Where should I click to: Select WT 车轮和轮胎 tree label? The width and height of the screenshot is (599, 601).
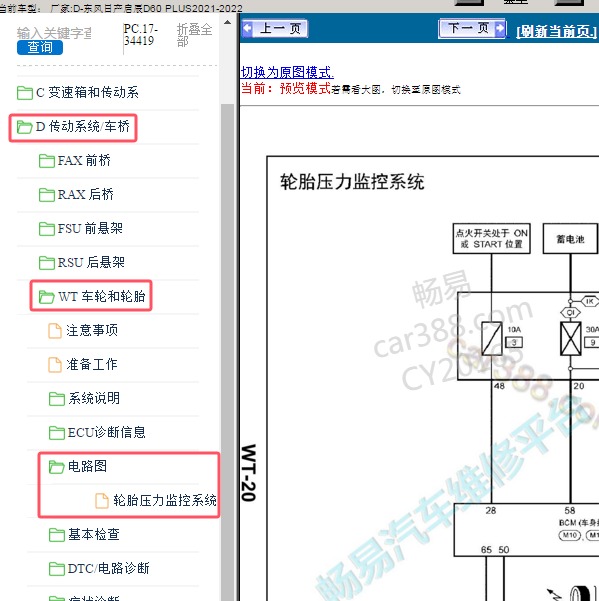102,296
